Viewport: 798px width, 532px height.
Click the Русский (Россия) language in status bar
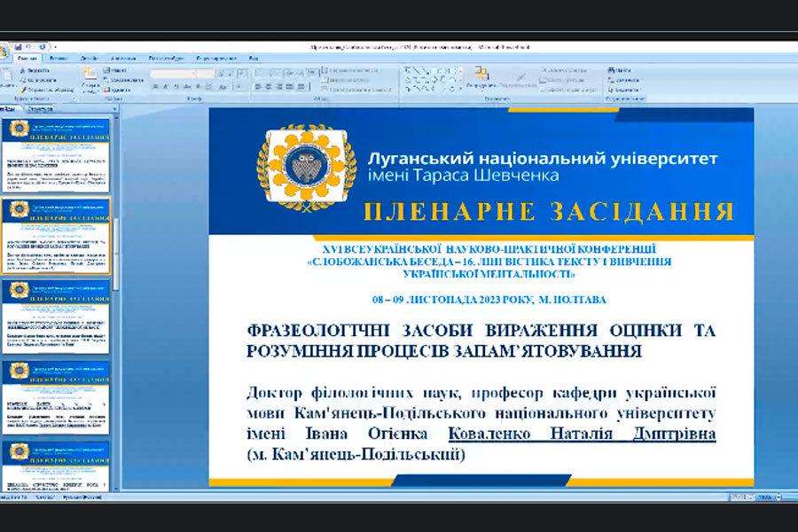[82, 497]
